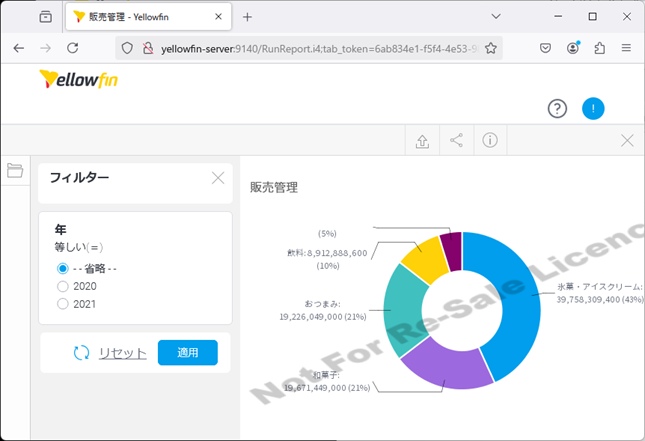The width and height of the screenshot is (645, 441).
Task: Open the blue exclamation notification icon
Action: 593,109
